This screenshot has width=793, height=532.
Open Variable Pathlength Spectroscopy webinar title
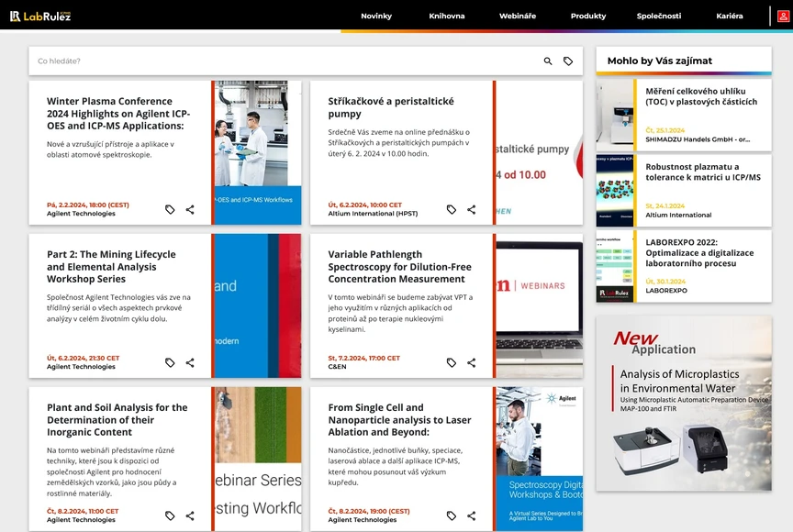(399, 267)
